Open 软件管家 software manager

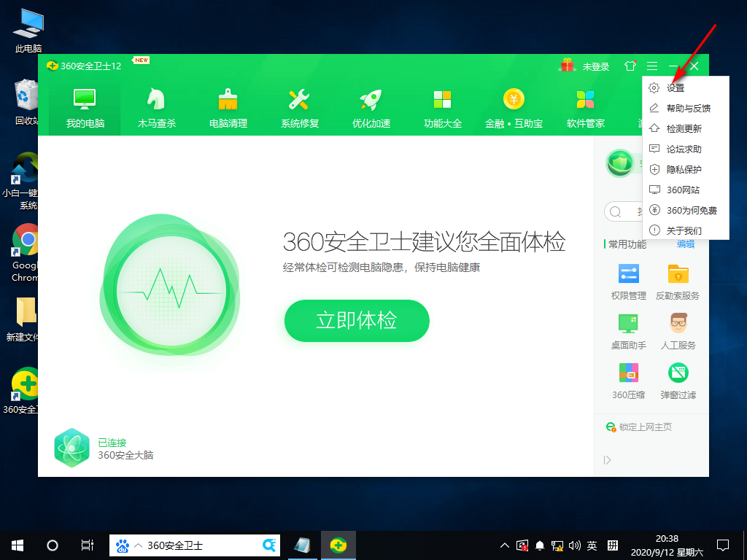[584, 102]
